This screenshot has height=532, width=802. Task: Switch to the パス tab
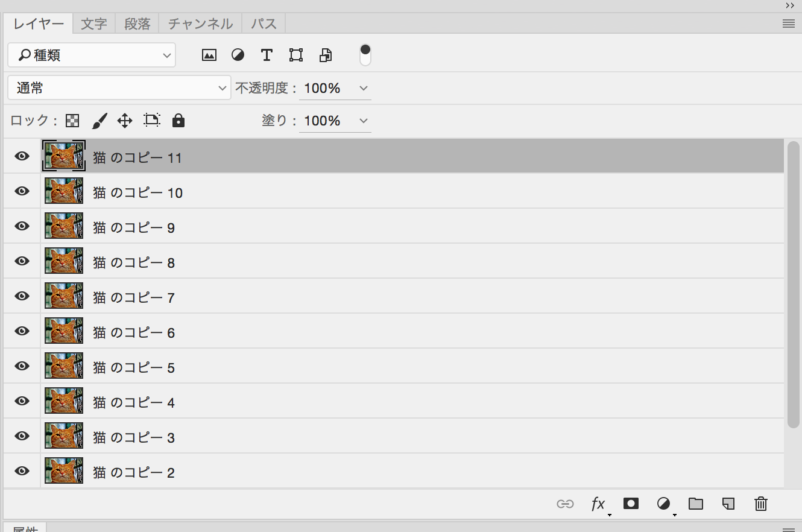coord(264,24)
